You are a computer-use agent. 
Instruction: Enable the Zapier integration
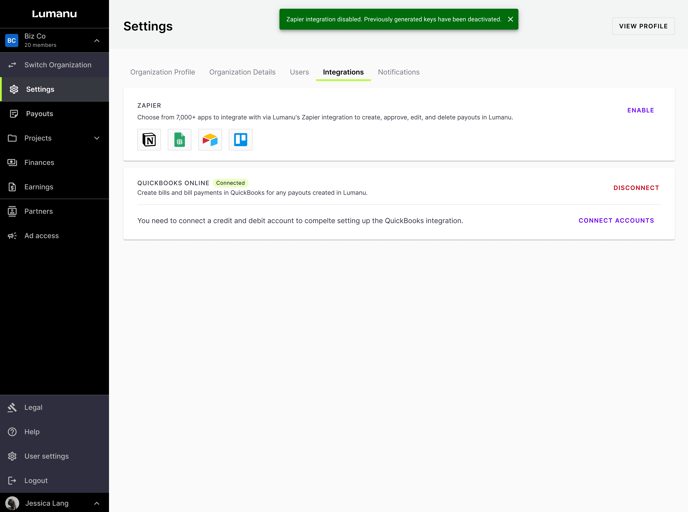click(x=640, y=110)
